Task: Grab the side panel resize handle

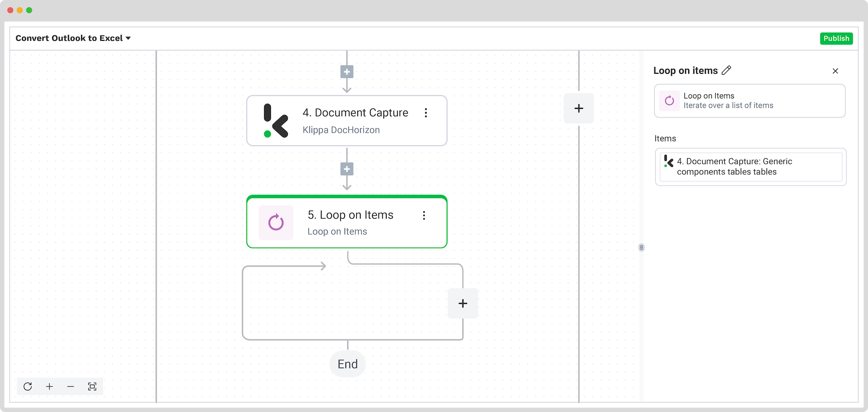Action: pos(641,248)
